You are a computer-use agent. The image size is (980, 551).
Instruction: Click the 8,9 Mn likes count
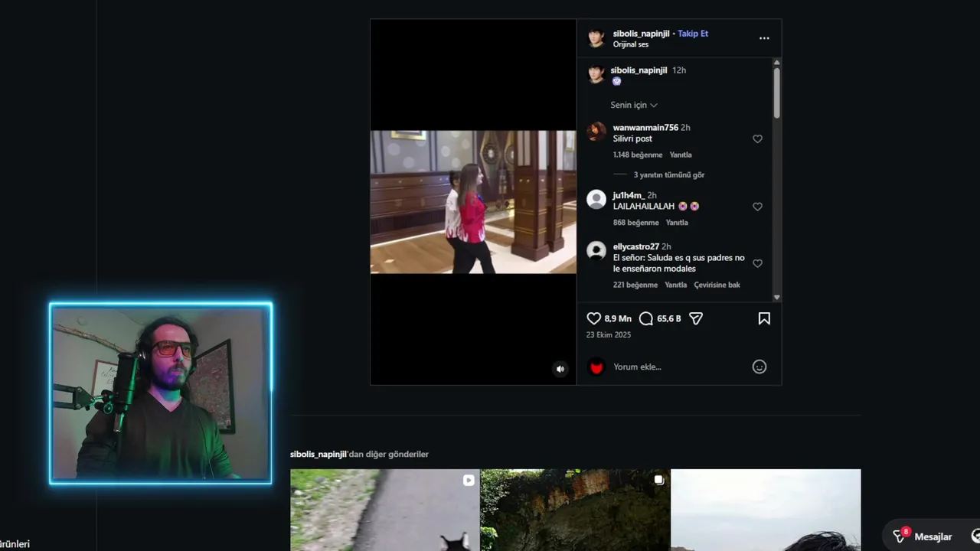pyautogui.click(x=618, y=318)
